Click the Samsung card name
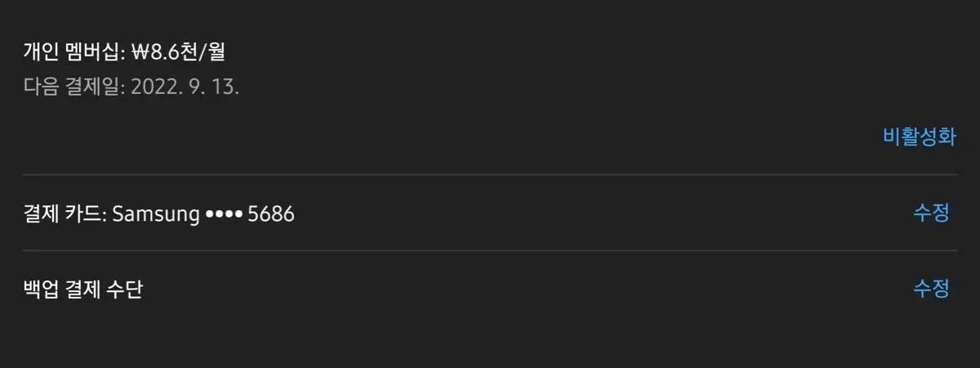 [x=156, y=214]
